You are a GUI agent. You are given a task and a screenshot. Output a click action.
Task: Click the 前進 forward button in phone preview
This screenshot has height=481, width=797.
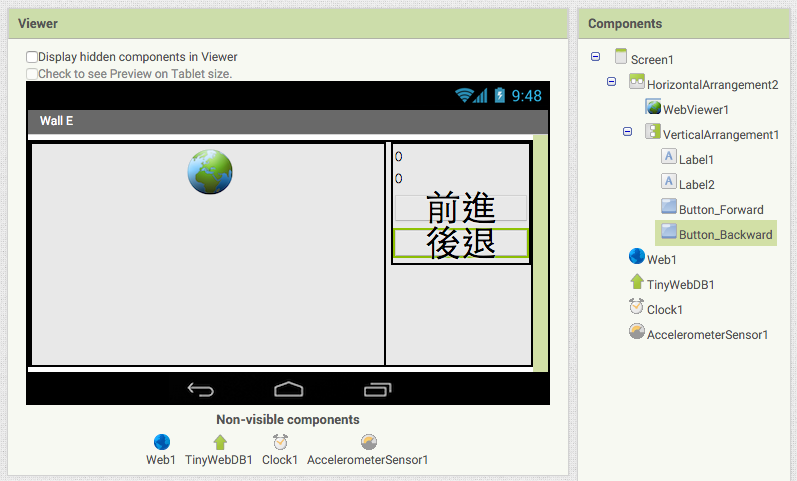coord(461,208)
